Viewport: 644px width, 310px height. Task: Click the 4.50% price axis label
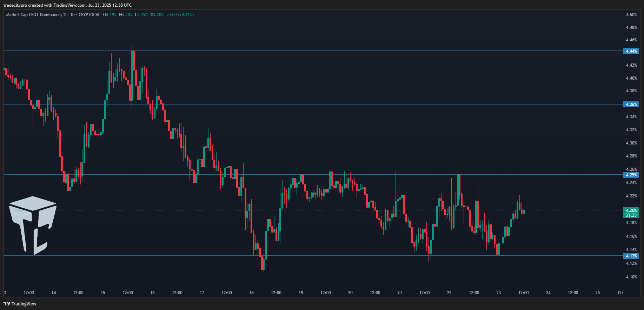pyautogui.click(x=631, y=15)
